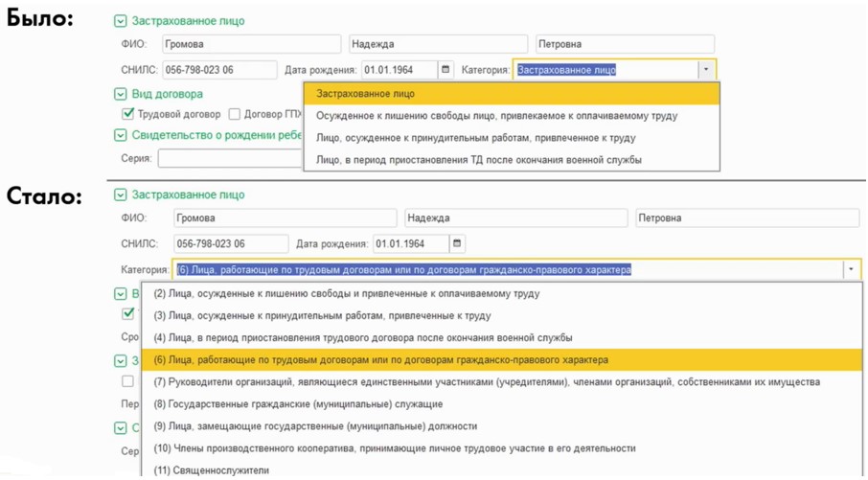Click upper first name field 'Надежда'
The image size is (868, 480).
coord(439,44)
